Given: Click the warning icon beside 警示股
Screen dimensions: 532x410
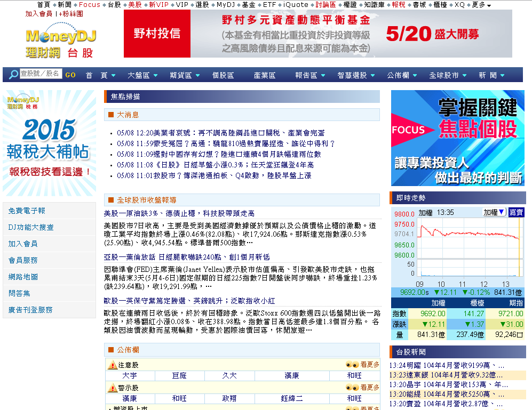Looking at the screenshot, I should pyautogui.click(x=113, y=388).
